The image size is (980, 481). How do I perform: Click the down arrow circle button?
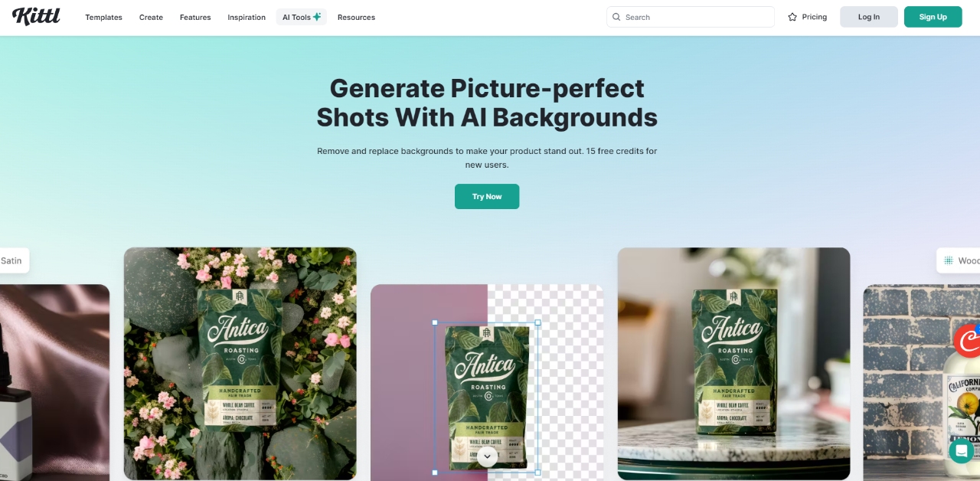[x=487, y=456]
